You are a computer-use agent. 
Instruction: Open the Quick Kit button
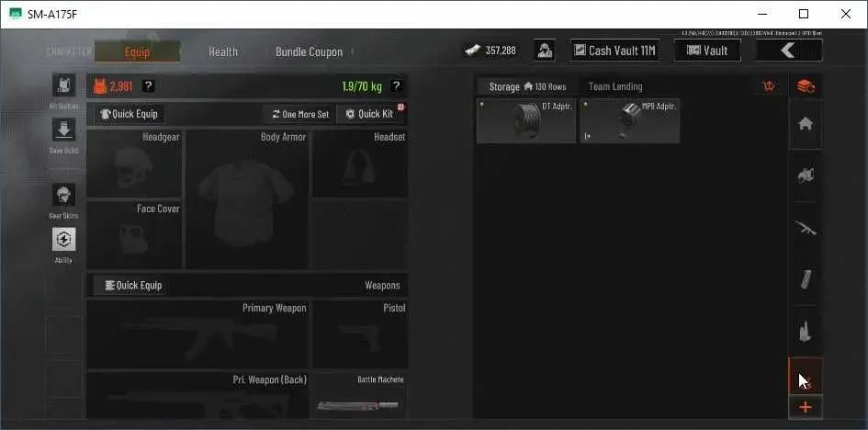[370, 114]
